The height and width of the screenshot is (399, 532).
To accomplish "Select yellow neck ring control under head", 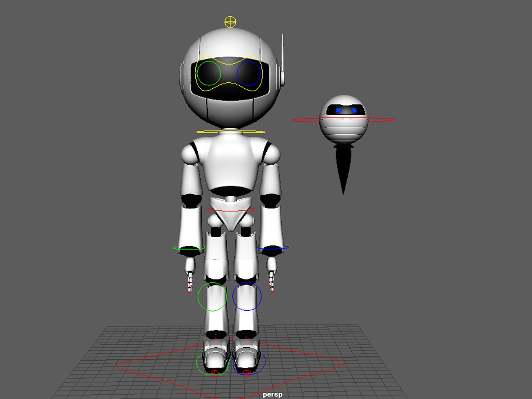I will click(231, 132).
